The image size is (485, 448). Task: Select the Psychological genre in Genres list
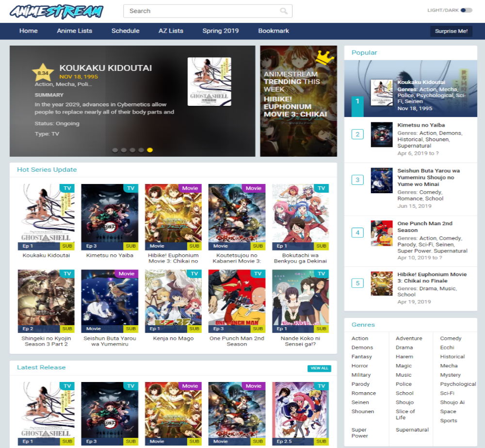coord(458,384)
